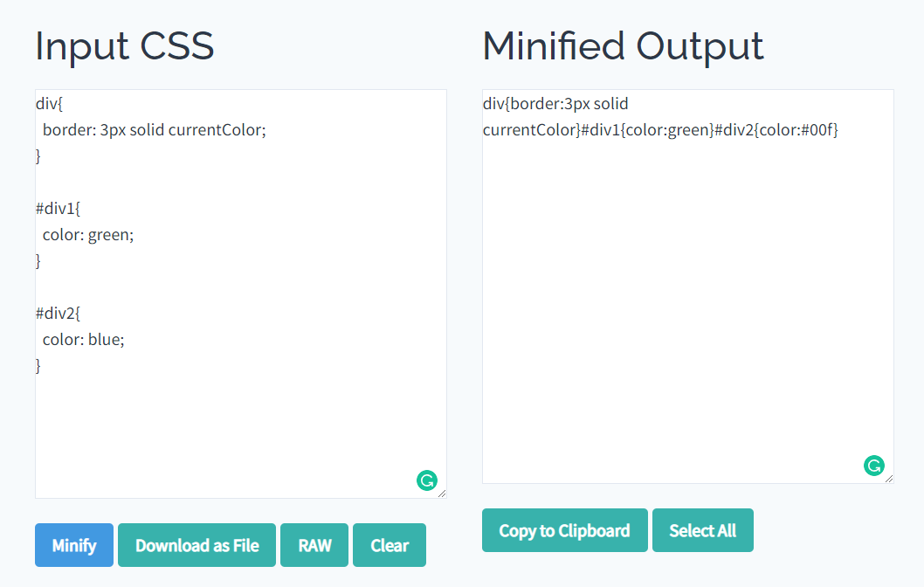Click the Select All button

[x=702, y=530]
